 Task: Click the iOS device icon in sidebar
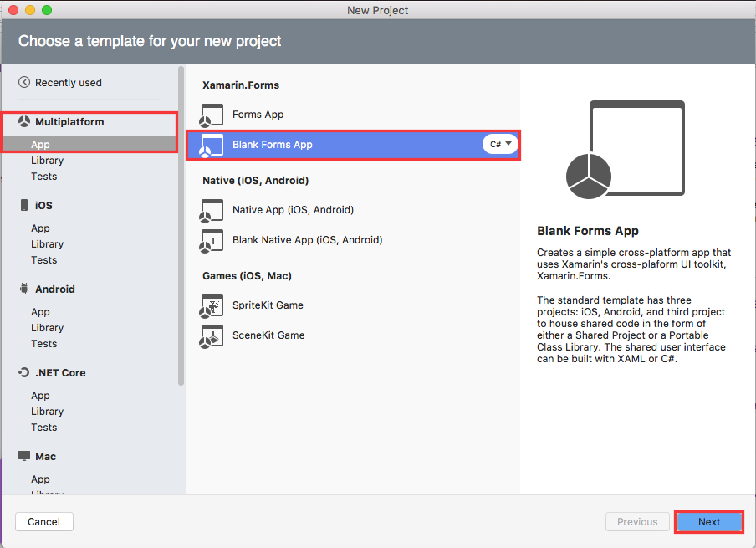24,205
